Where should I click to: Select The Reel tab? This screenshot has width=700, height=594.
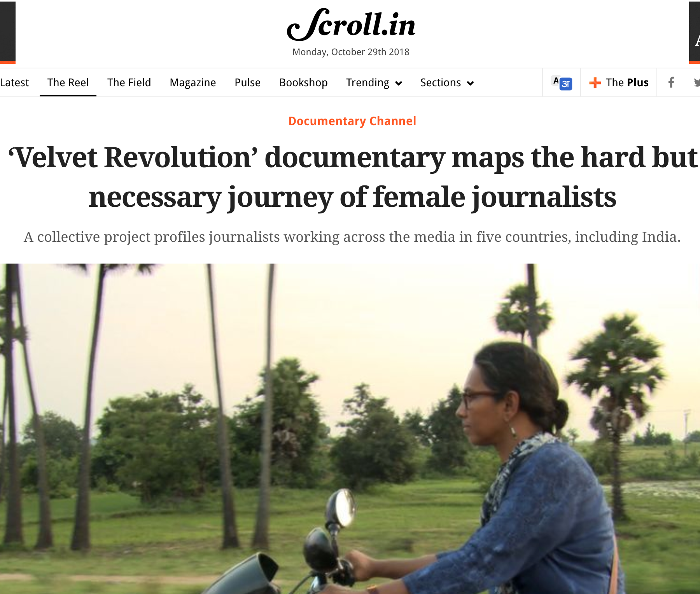[68, 82]
